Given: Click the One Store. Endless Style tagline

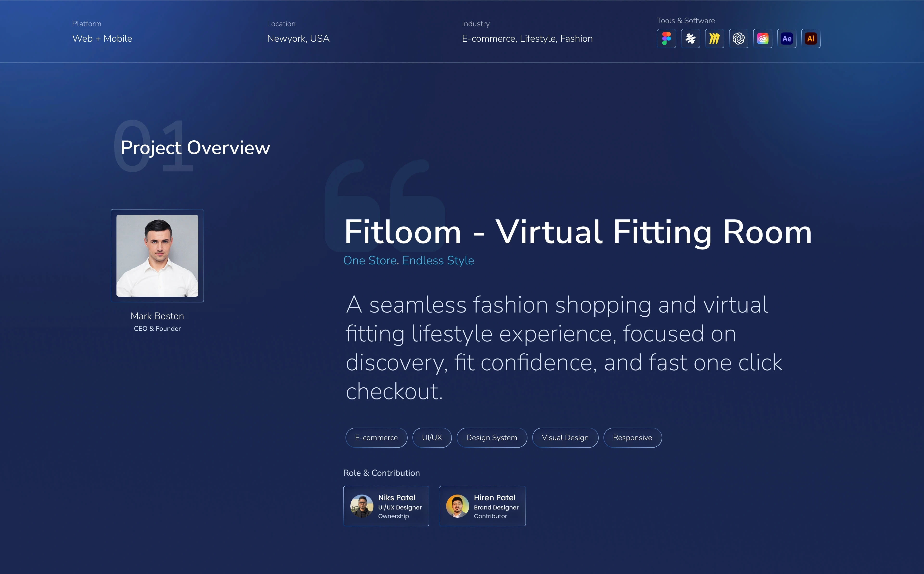Looking at the screenshot, I should click(x=409, y=261).
